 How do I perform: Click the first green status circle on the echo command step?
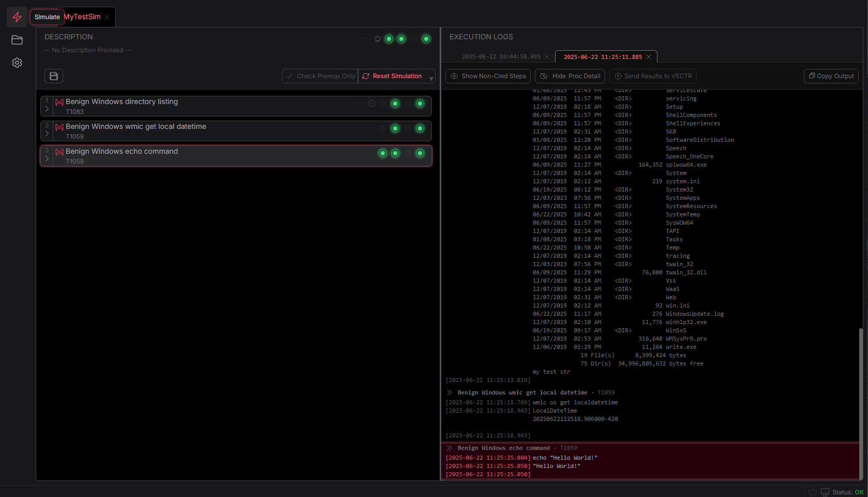pyautogui.click(x=382, y=153)
